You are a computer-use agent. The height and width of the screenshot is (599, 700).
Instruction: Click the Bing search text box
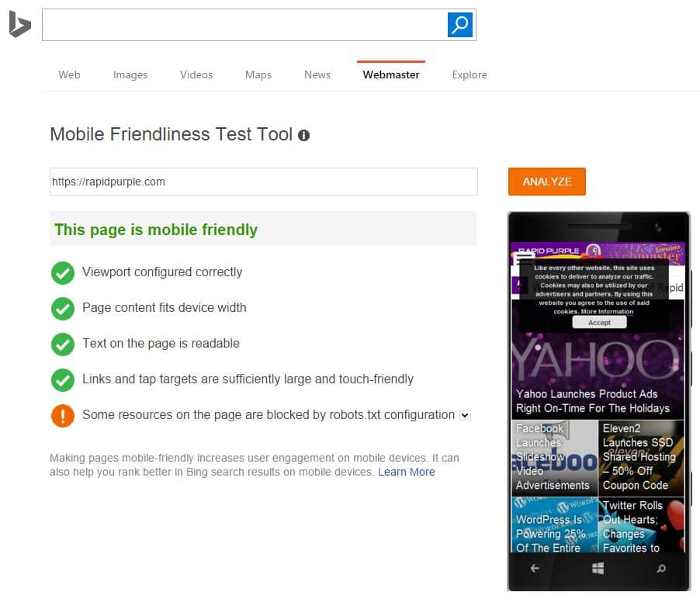tap(245, 25)
